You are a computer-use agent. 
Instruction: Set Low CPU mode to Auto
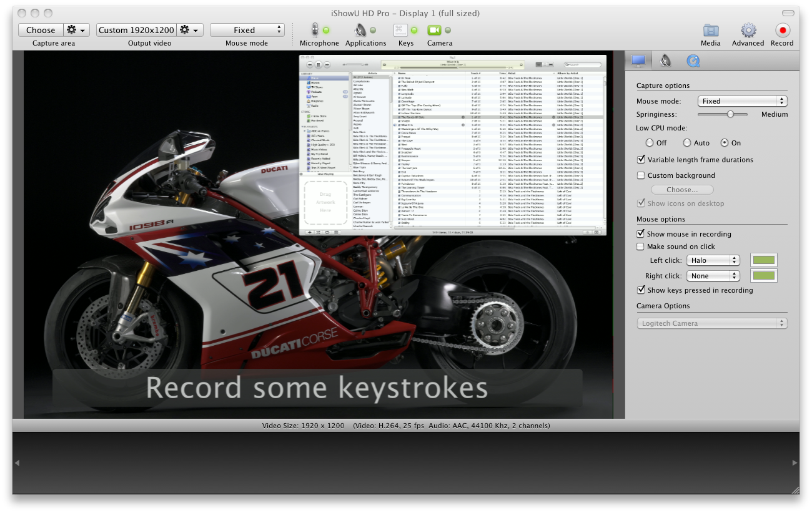pyautogui.click(x=687, y=143)
